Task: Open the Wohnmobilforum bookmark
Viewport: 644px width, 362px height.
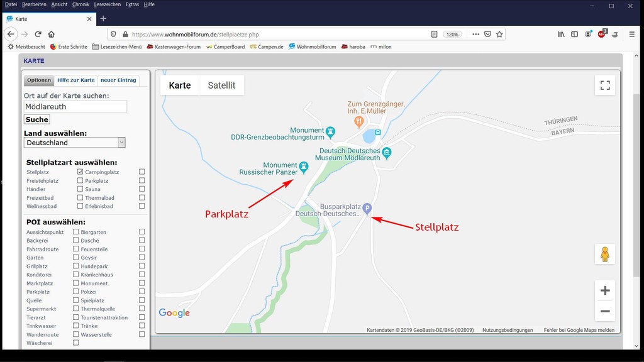Action: coord(313,47)
